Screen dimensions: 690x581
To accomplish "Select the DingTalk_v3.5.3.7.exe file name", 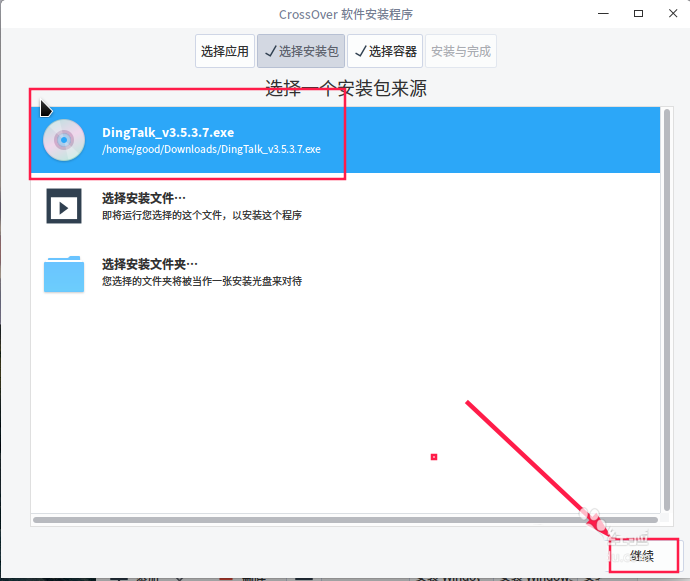I will click(168, 132).
